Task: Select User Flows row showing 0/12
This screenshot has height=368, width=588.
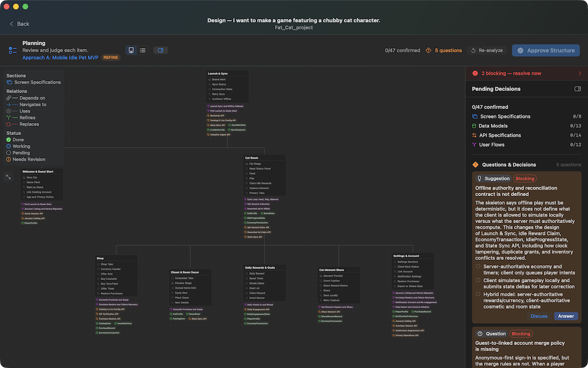Action: (x=527, y=144)
